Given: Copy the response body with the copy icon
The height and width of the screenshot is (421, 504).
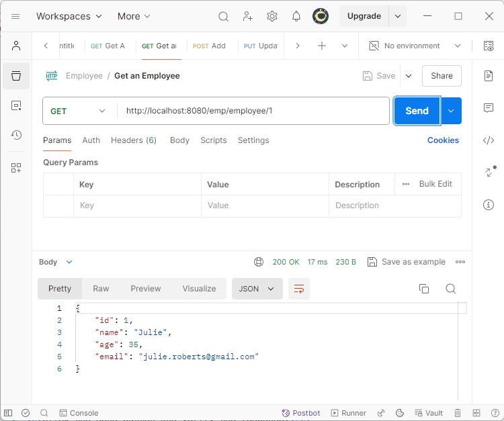Looking at the screenshot, I should 424,289.
